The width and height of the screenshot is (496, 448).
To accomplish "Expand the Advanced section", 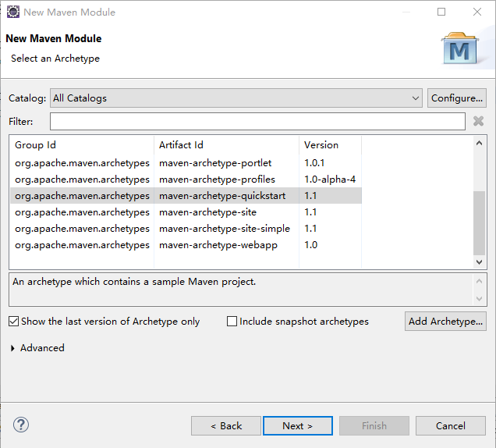I will pyautogui.click(x=13, y=348).
